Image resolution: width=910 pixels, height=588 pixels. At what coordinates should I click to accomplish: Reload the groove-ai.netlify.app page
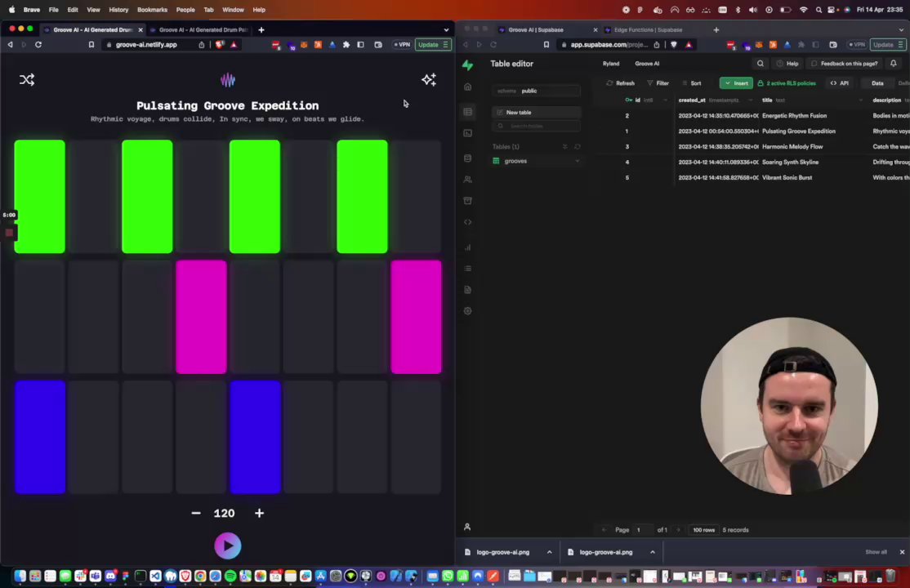coord(38,45)
